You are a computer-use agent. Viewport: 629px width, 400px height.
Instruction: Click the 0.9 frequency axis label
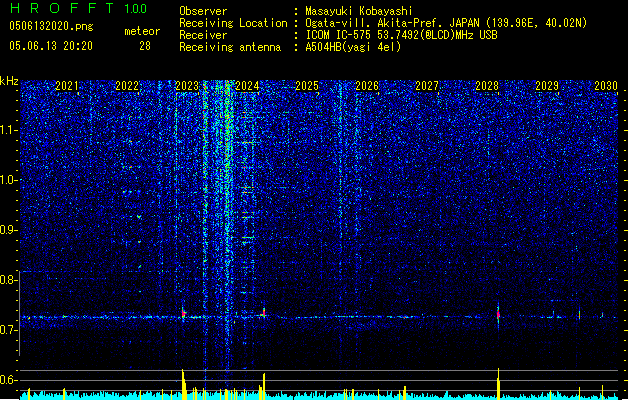(8, 230)
